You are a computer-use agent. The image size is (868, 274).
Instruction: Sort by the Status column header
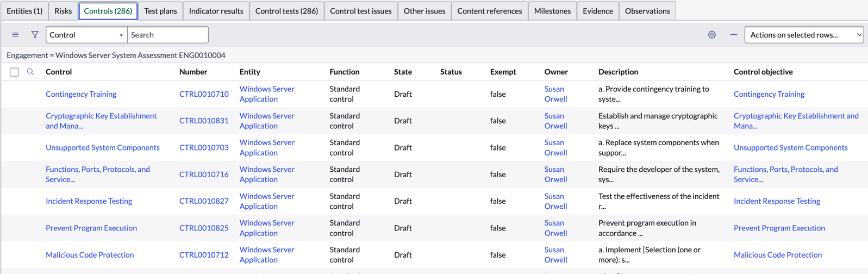451,72
